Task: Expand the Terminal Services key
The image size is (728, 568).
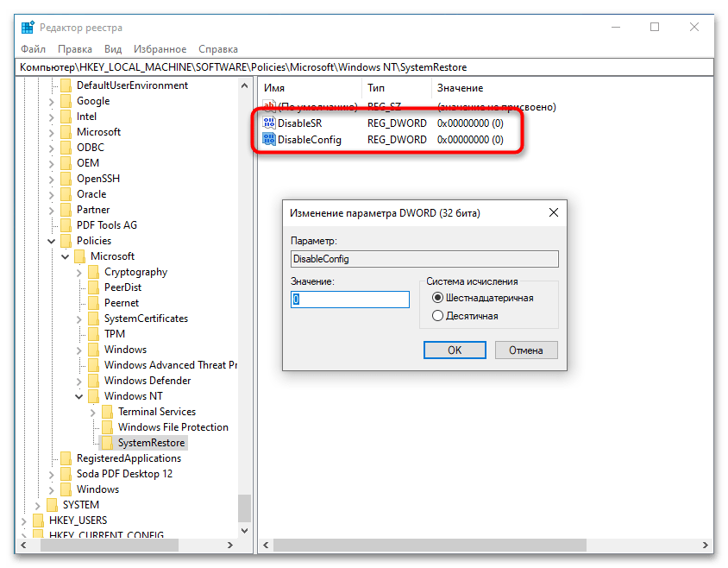Action: 92,413
